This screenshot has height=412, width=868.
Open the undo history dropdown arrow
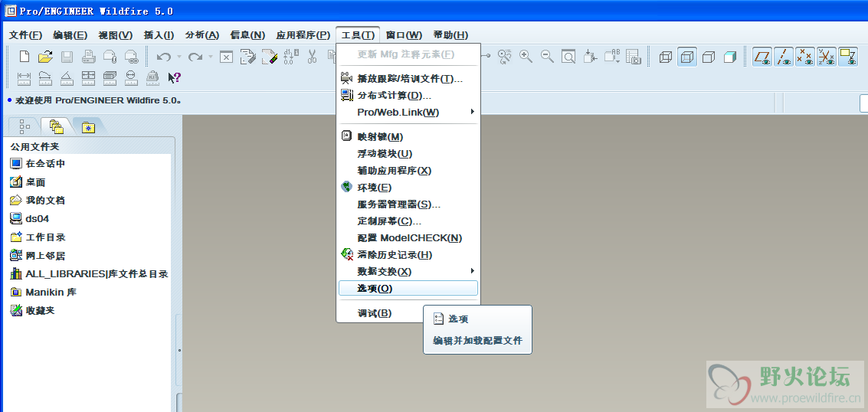point(179,57)
